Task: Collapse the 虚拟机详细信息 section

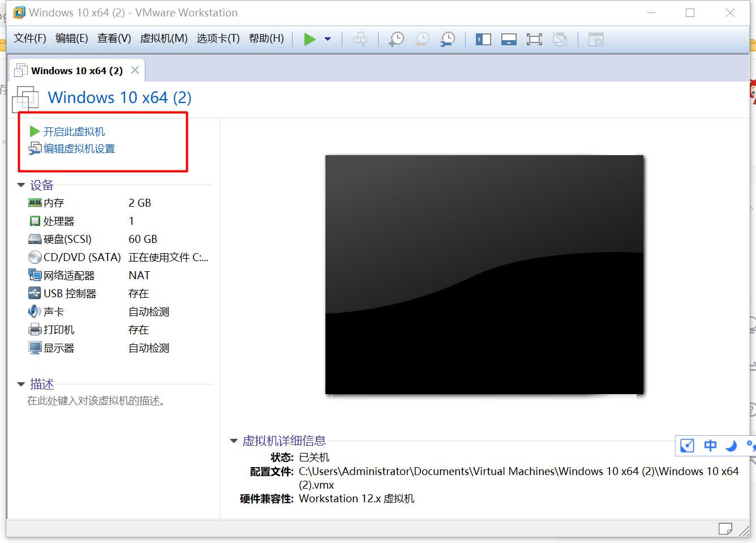Action: pyautogui.click(x=234, y=441)
